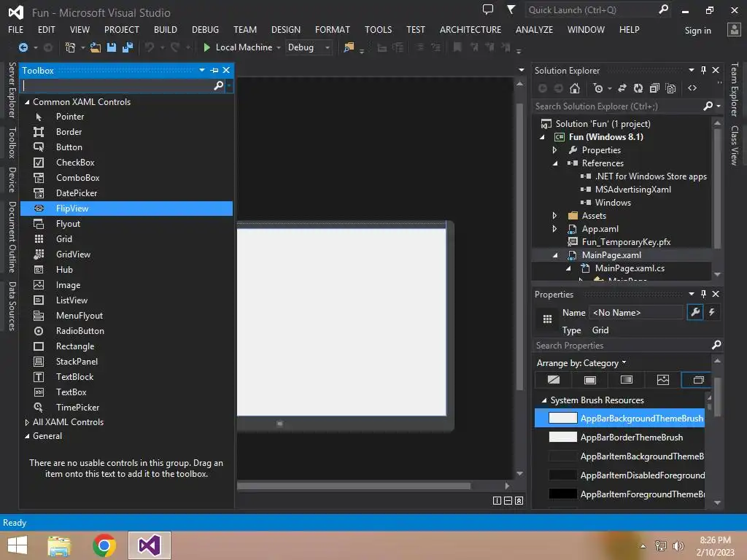Viewport: 747px width, 560px height.
Task: Expand the Properties node in Solution Explorer
Action: pos(554,150)
